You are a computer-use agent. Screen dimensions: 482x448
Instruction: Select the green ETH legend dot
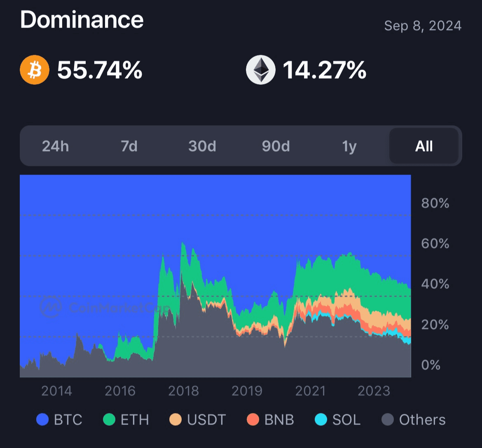coord(109,420)
